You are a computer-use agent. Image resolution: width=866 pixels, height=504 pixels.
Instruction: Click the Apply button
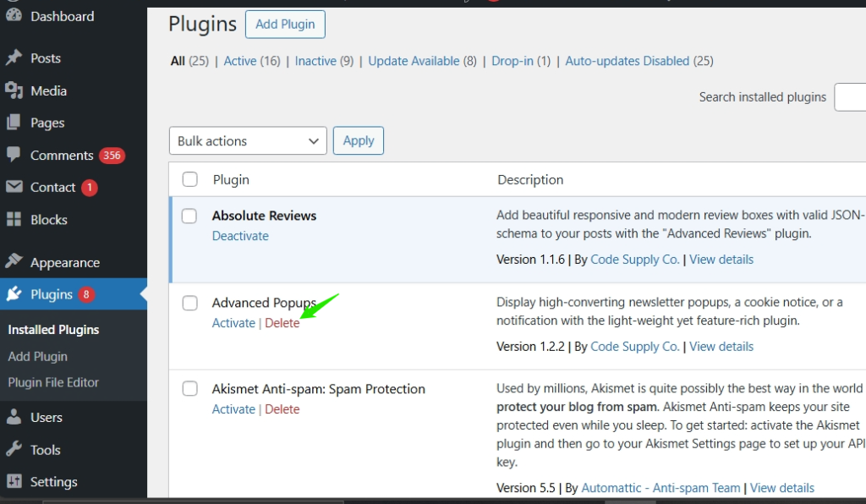359,140
